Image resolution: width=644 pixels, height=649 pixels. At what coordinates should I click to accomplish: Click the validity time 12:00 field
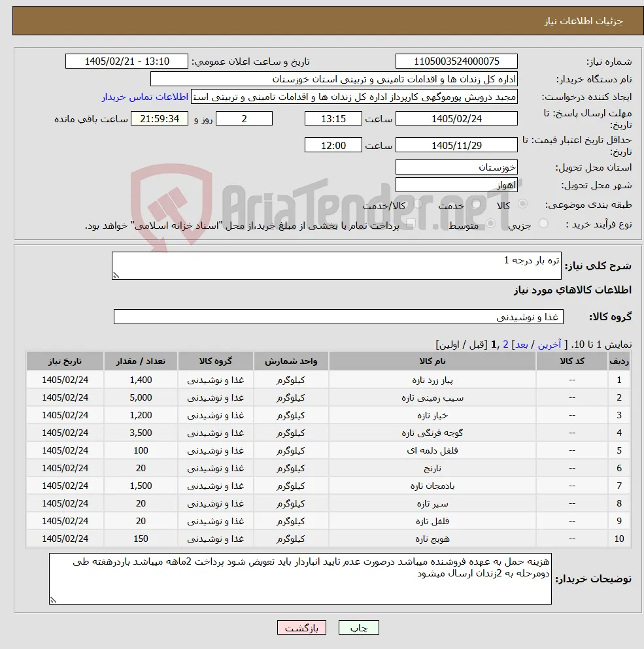(333, 145)
